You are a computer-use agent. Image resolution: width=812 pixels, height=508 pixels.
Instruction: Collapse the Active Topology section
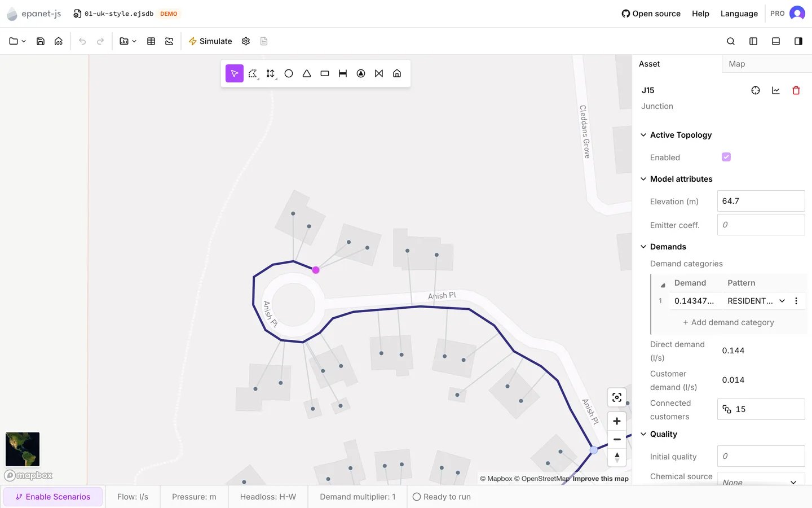676,135
